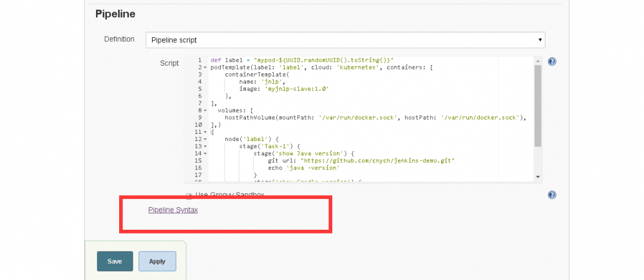Open help for the Script field
This screenshot has width=644, height=280.
click(552, 62)
